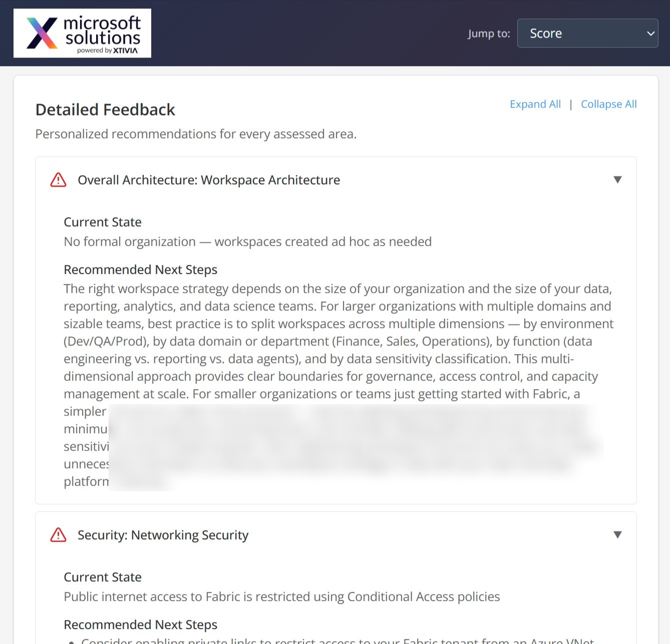Image resolution: width=670 pixels, height=644 pixels.
Task: Click the 'Public internet access to Fabric' text
Action: pos(281,596)
